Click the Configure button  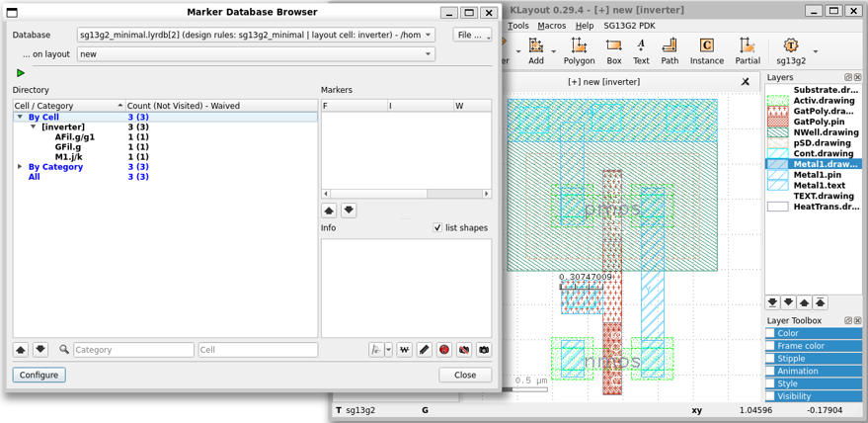coord(39,376)
